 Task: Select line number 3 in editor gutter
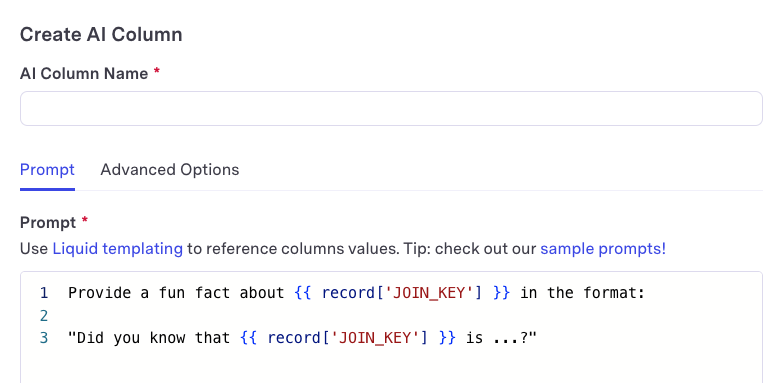(x=44, y=338)
